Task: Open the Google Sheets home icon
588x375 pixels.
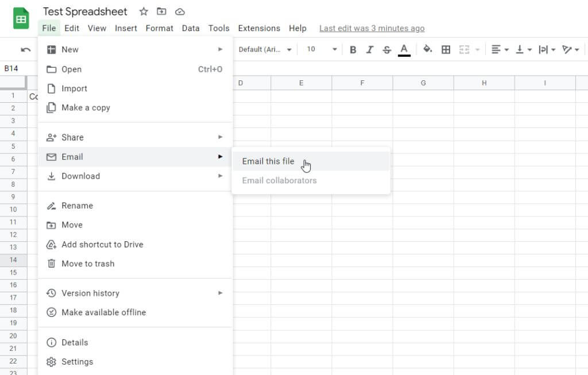Action: tap(21, 18)
